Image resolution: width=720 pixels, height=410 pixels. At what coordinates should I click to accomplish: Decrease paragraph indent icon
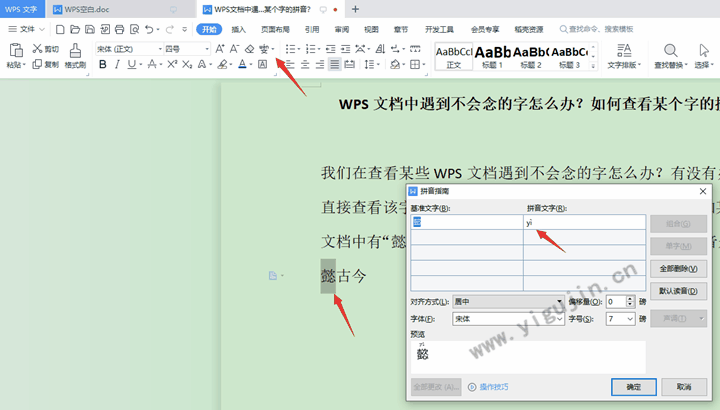coord(331,49)
